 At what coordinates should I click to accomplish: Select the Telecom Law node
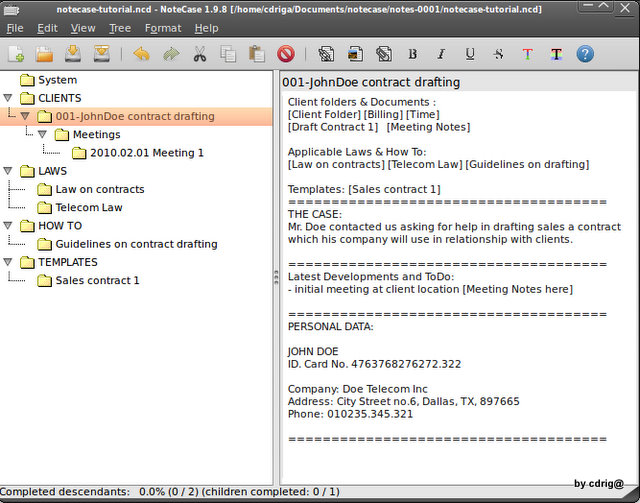tap(89, 207)
